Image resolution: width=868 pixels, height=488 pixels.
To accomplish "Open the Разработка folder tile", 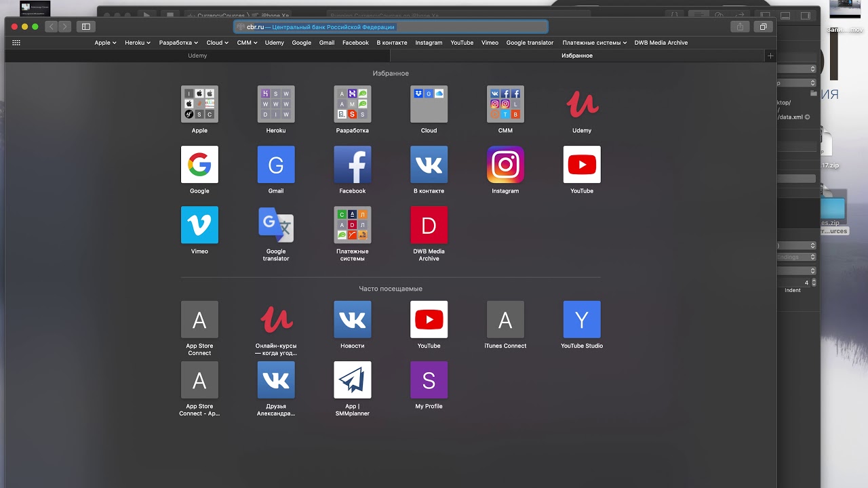I will click(353, 104).
